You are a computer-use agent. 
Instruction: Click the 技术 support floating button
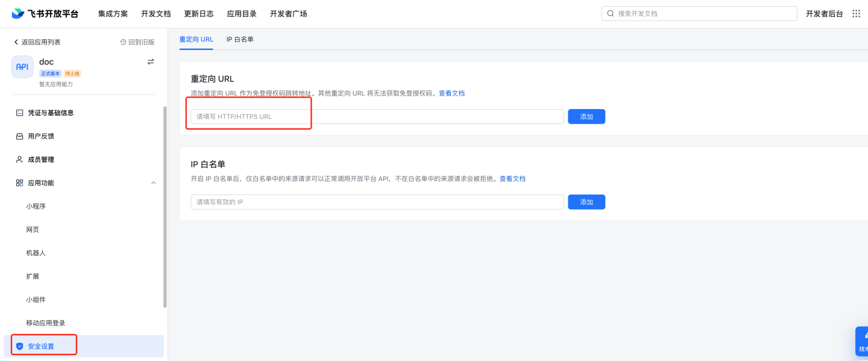[x=863, y=341]
